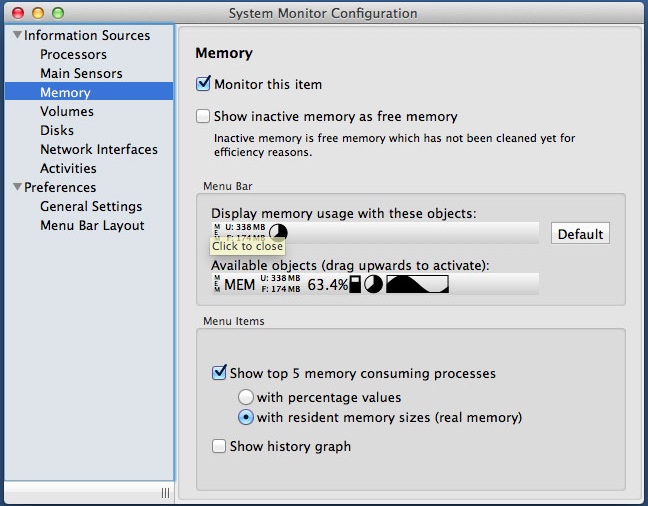Toggle Show top 5 memory consuming processes
Viewport: 648px width, 506px height.
219,373
